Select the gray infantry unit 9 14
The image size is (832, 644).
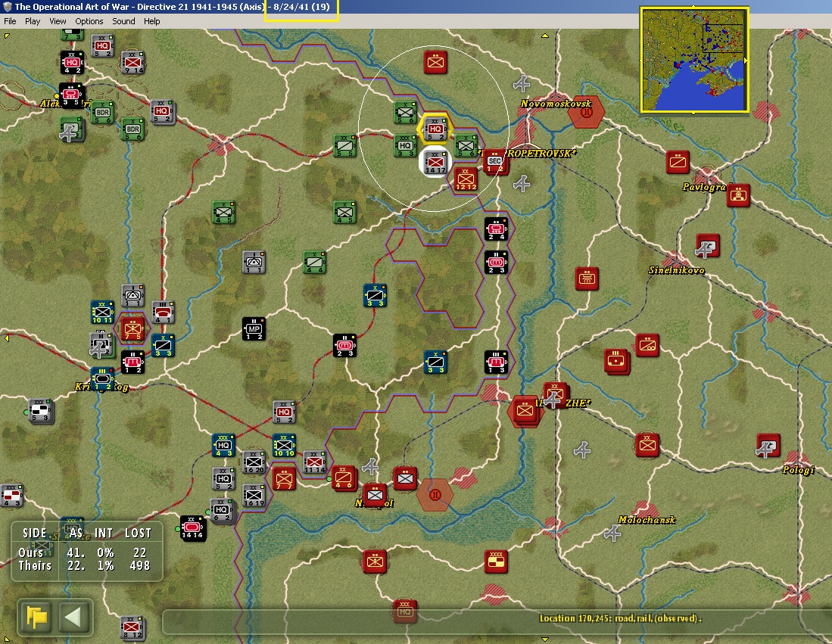pyautogui.click(x=132, y=63)
